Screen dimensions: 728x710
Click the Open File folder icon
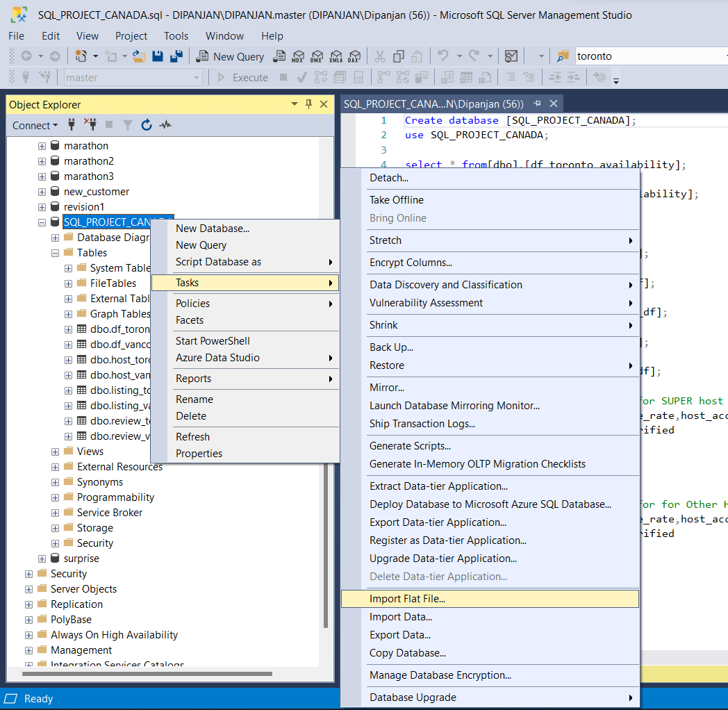pos(139,57)
